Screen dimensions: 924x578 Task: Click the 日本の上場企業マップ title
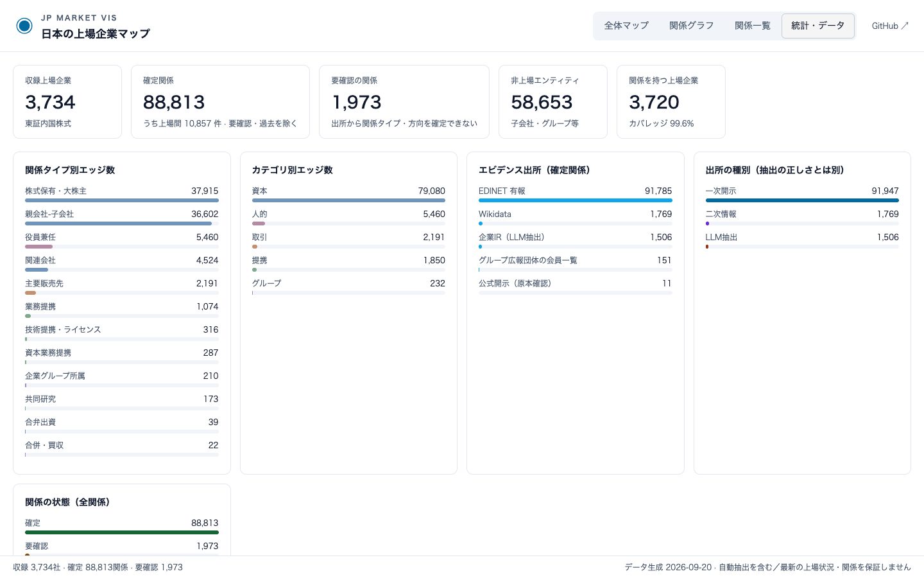pyautogui.click(x=96, y=33)
